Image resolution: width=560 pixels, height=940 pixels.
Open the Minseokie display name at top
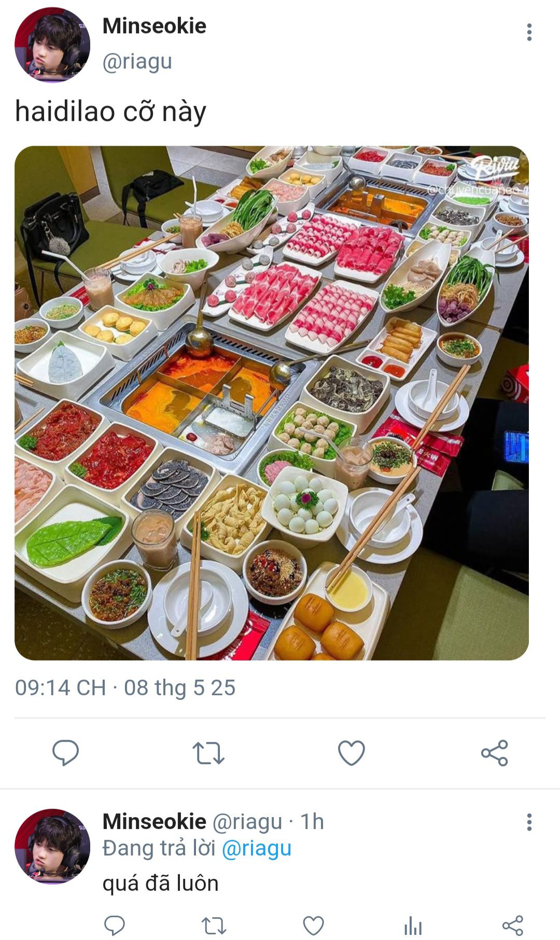pyautogui.click(x=155, y=26)
